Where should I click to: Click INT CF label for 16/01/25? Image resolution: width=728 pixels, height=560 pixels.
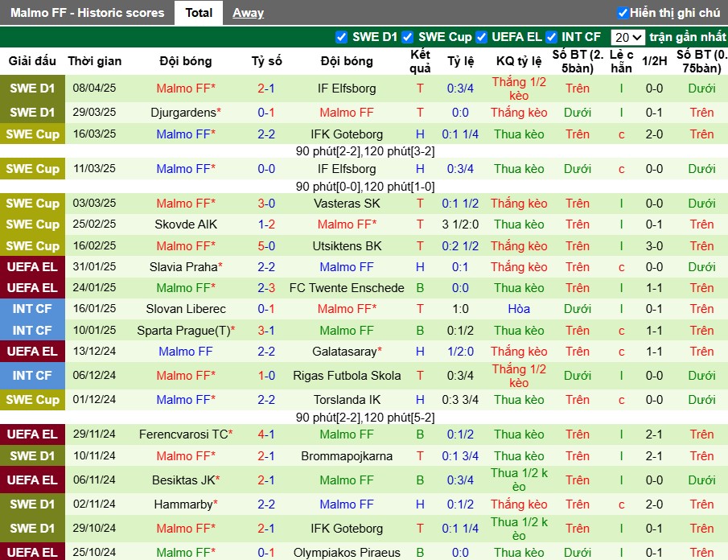(x=32, y=309)
